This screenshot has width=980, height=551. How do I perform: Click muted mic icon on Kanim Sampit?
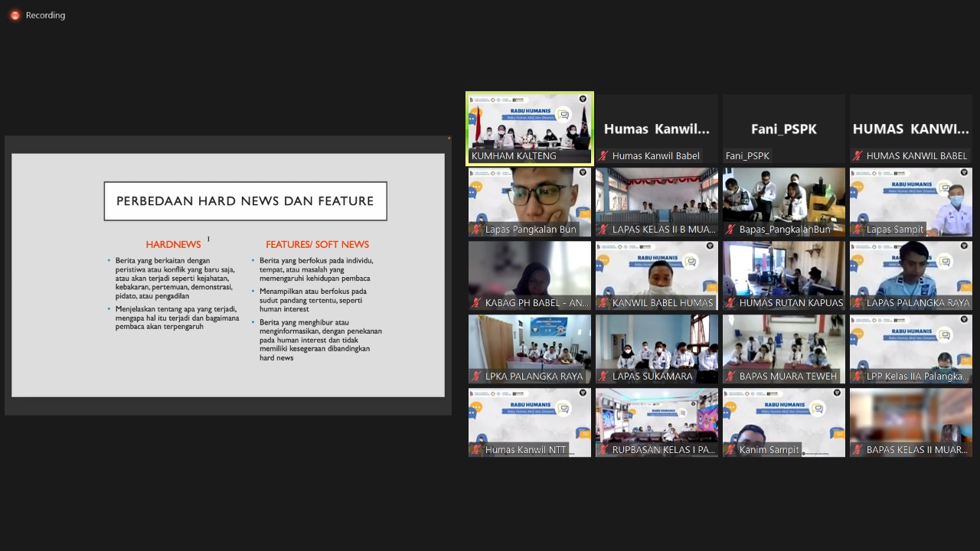(x=731, y=450)
